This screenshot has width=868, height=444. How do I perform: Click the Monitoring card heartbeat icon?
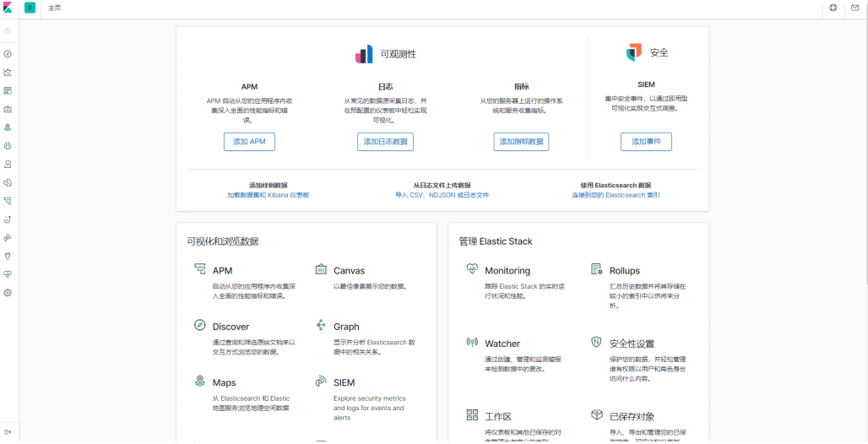coord(472,269)
